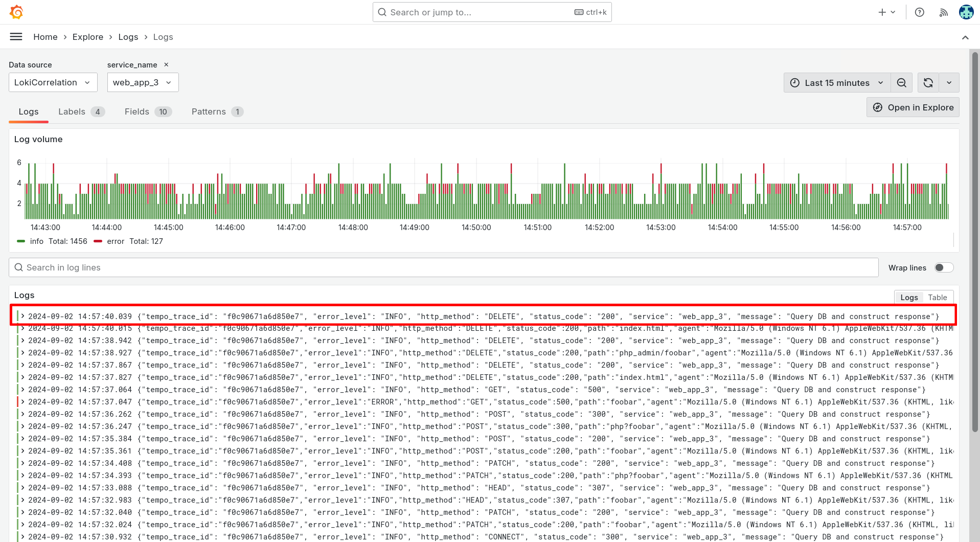Switch to the Logs tab
This screenshot has width=980, height=542.
coord(29,111)
